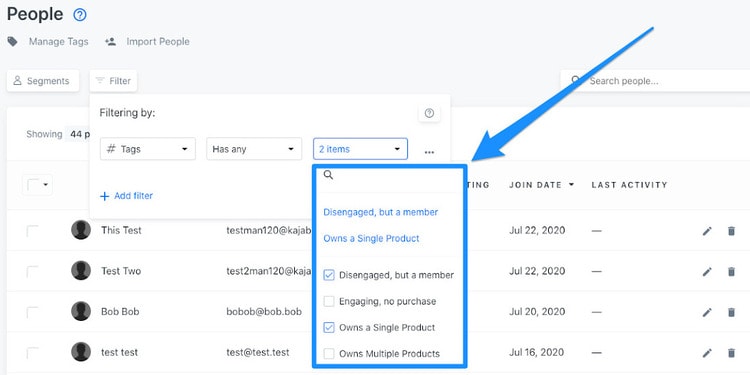750x375 pixels.
Task: Click the Last Activity column header
Action: (629, 185)
